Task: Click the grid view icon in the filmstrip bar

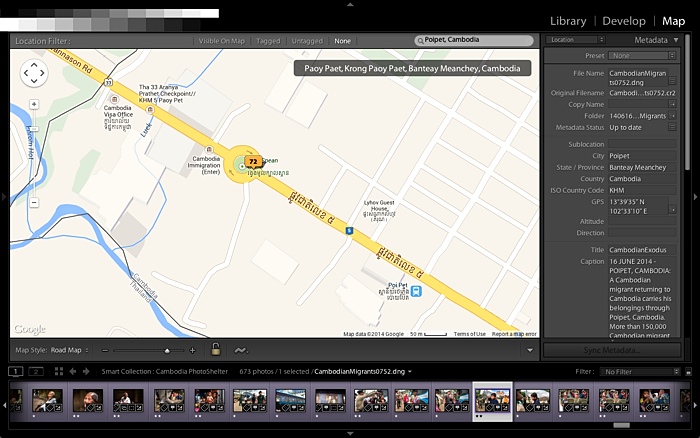Action: (59, 371)
